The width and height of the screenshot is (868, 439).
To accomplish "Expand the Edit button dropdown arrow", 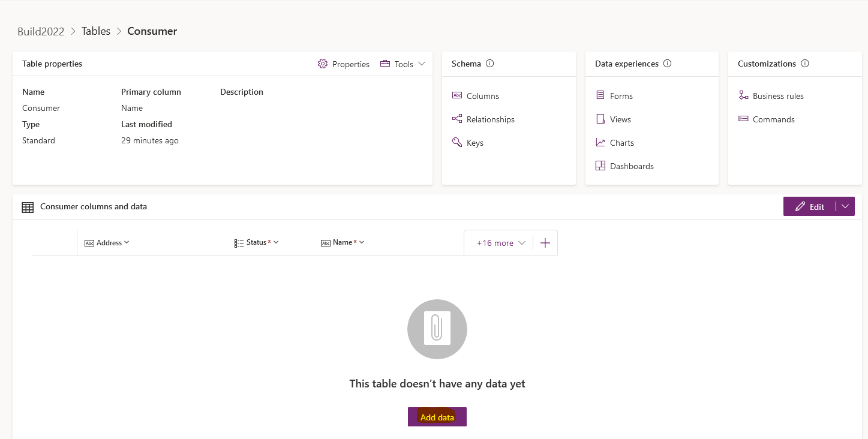I will (845, 206).
